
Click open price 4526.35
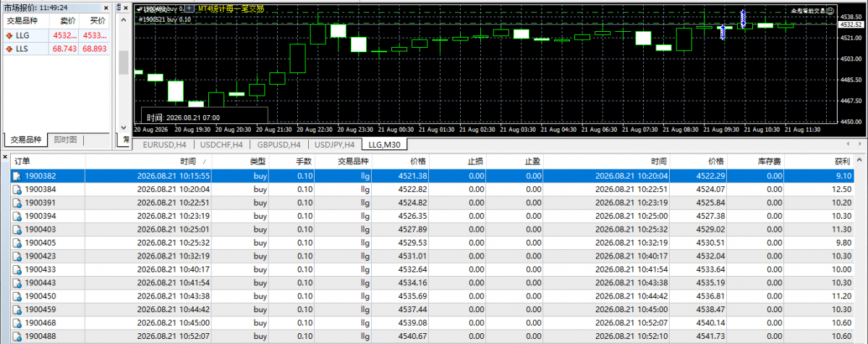point(413,216)
